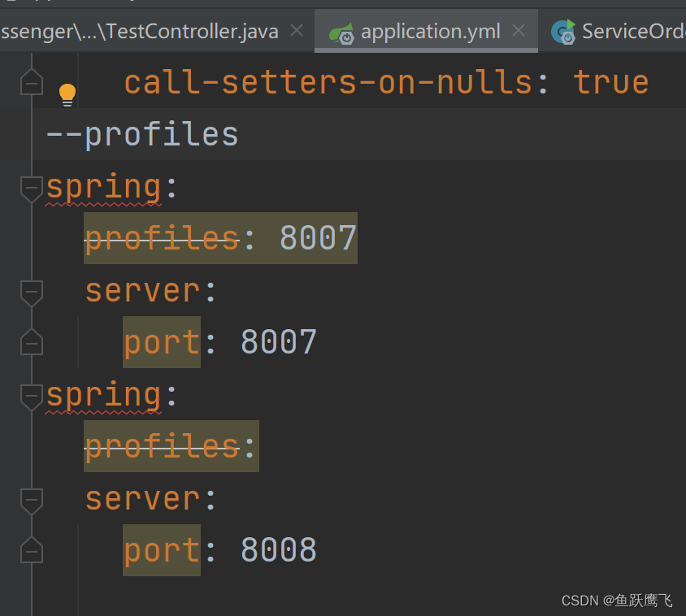Viewport: 686px width, 616px height.
Task: Expand the folded region below port 8007
Action: click(31, 342)
